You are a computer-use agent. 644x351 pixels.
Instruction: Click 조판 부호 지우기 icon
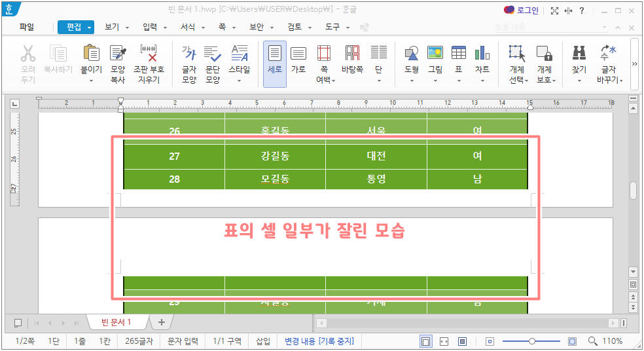pyautogui.click(x=149, y=54)
